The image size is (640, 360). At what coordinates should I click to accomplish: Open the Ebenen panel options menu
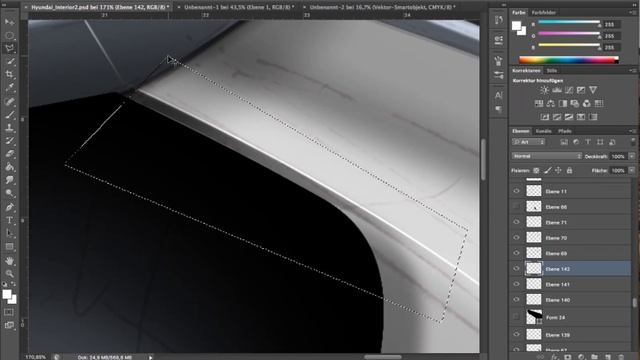tap(632, 131)
